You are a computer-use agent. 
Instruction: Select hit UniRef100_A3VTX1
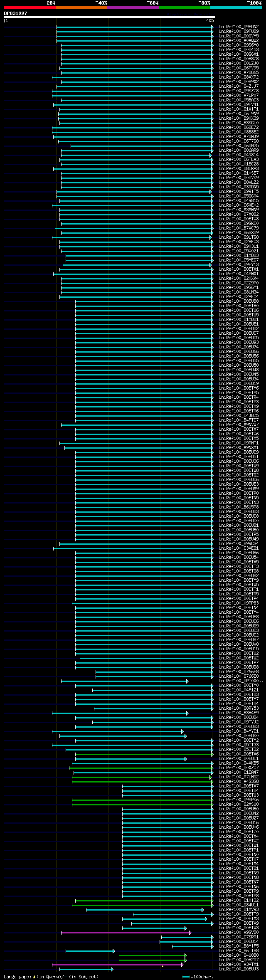pyautogui.click(x=239, y=965)
